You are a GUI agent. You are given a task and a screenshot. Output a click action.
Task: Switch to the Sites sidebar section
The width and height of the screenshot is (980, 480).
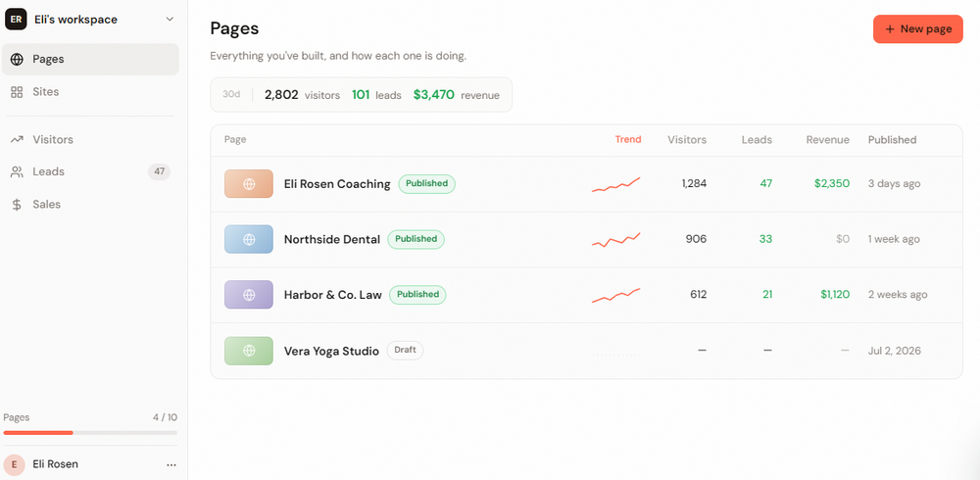[90, 92]
